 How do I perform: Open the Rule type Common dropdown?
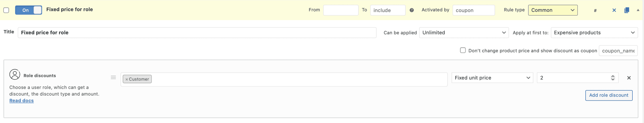[553, 10]
